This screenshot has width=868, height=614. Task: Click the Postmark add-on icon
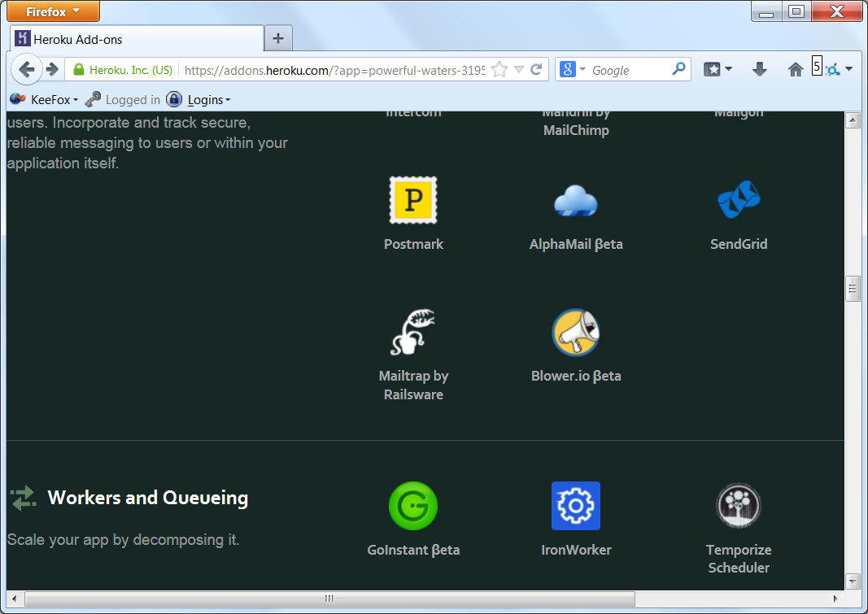point(413,200)
